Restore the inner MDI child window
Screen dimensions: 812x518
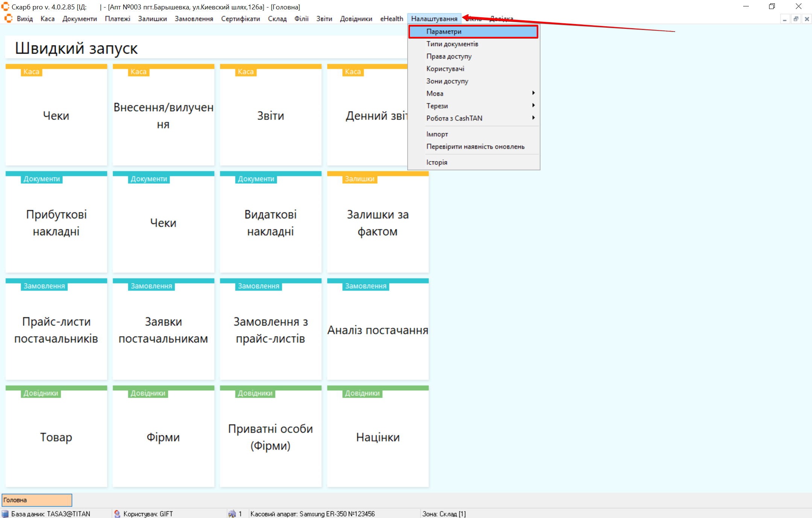pos(796,19)
